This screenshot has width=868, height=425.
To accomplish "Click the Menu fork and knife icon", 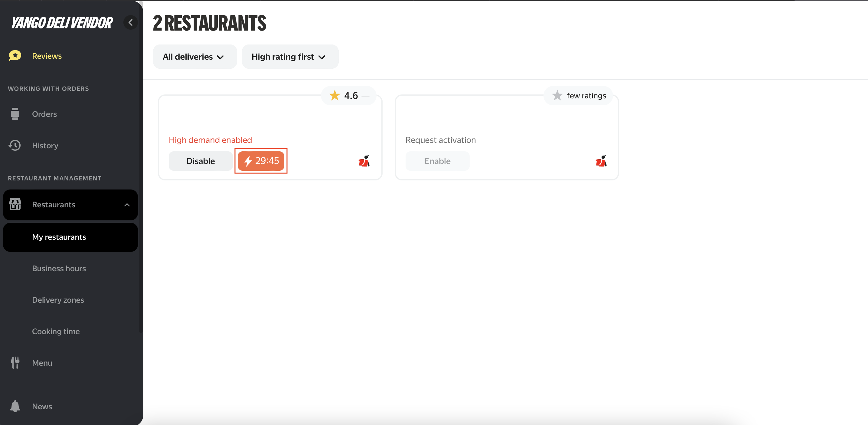I will pyautogui.click(x=15, y=363).
